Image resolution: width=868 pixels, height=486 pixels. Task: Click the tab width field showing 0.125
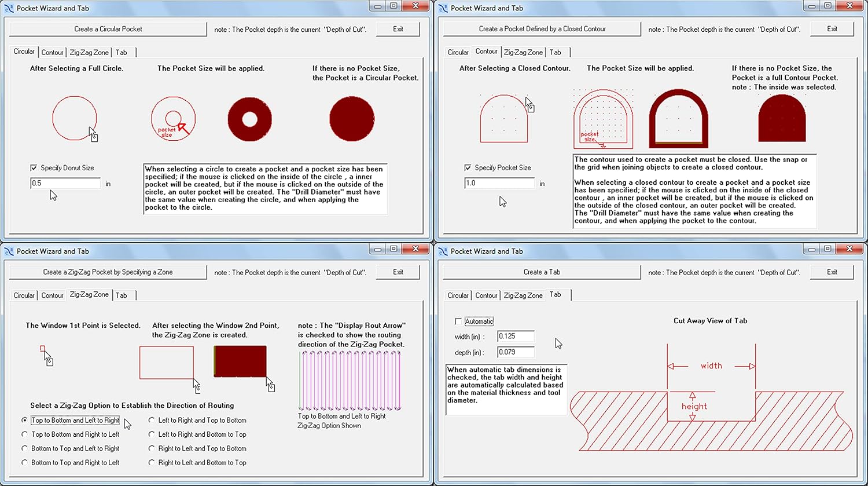[516, 336]
